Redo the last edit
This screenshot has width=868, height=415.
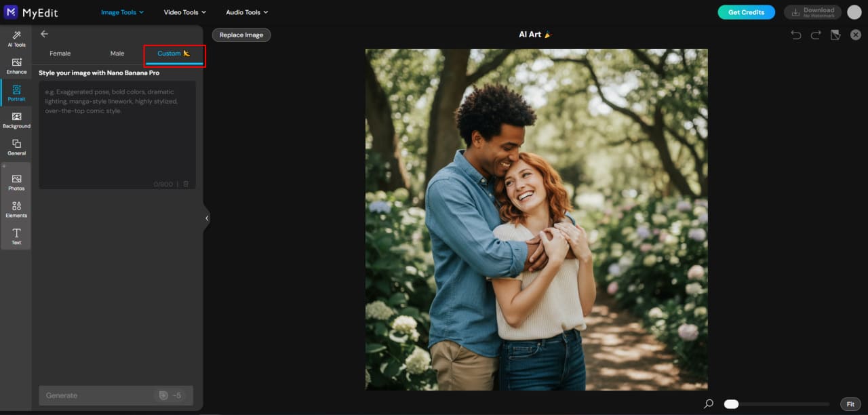(816, 35)
